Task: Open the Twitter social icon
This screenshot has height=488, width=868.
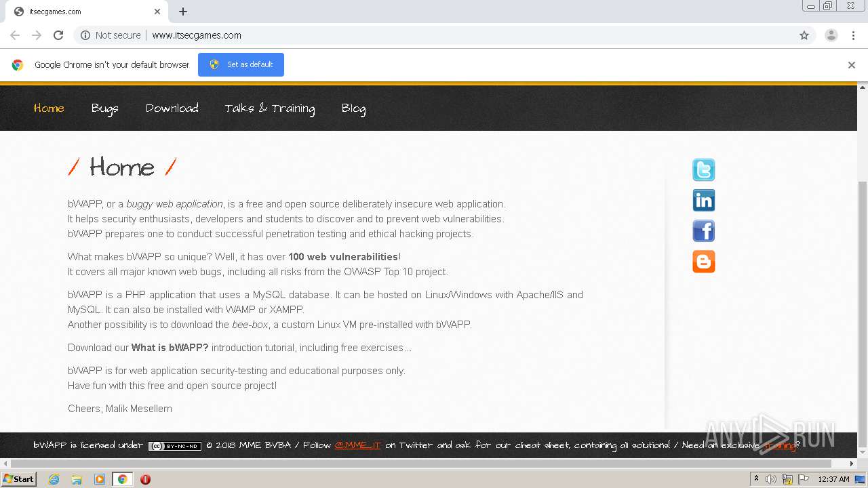Action: pyautogui.click(x=703, y=169)
